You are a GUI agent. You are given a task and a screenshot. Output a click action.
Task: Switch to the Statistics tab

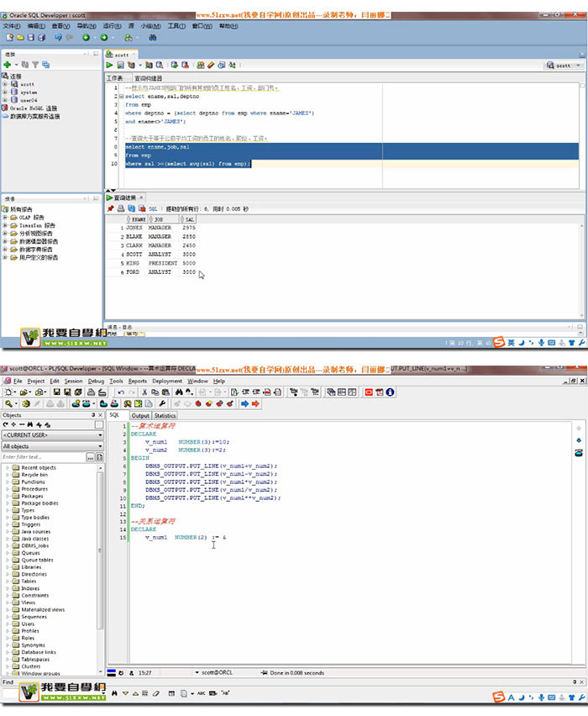tap(165, 415)
